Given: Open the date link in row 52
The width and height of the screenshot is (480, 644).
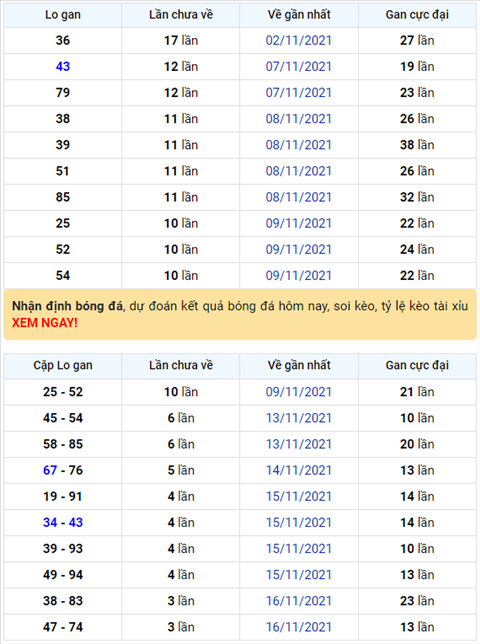Looking at the screenshot, I should click(299, 249).
